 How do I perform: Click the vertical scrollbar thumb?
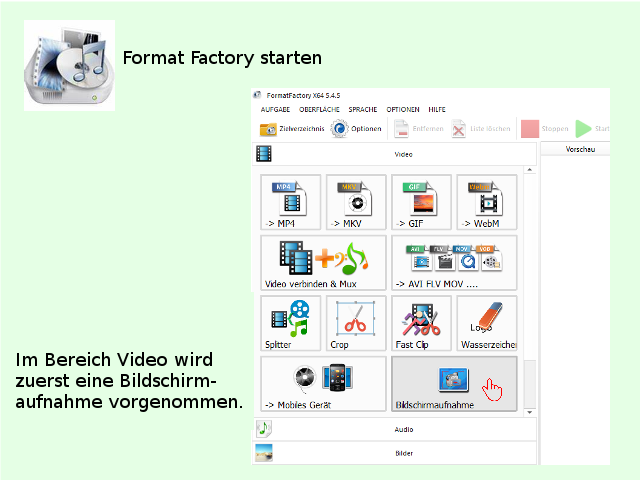tap(530, 384)
